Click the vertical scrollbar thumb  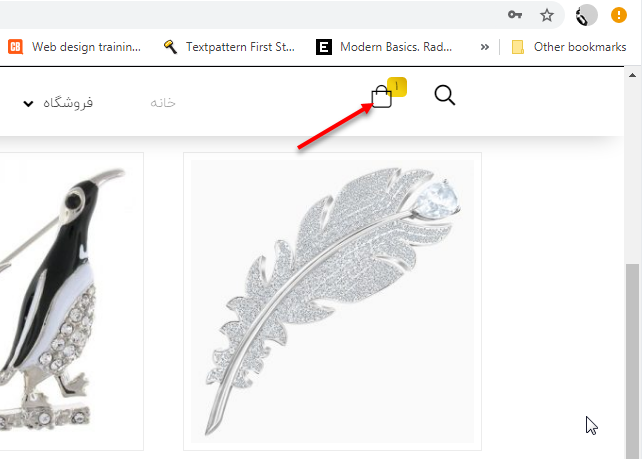pyautogui.click(x=633, y=360)
